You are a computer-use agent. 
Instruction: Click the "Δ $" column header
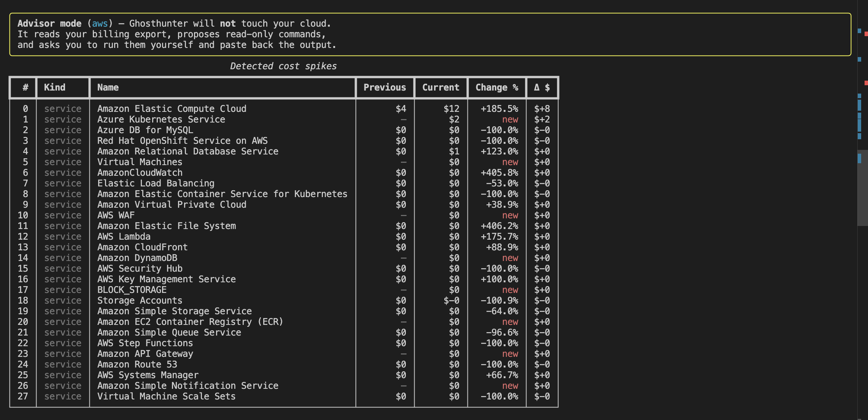point(542,87)
